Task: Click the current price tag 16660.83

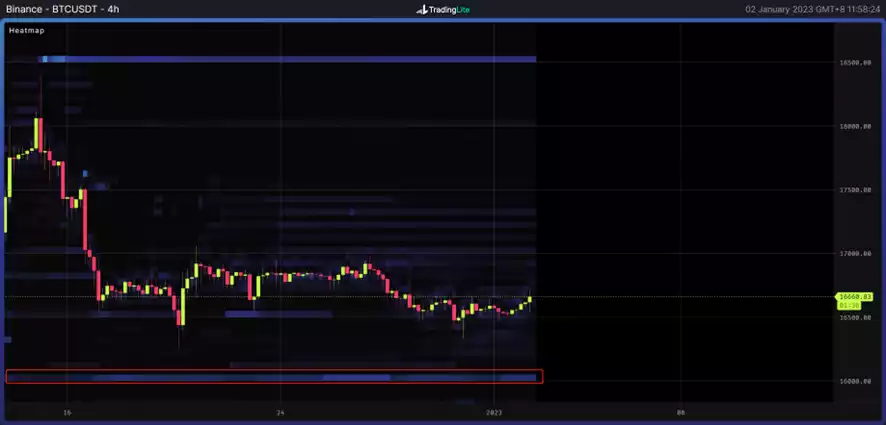Action: (854, 297)
